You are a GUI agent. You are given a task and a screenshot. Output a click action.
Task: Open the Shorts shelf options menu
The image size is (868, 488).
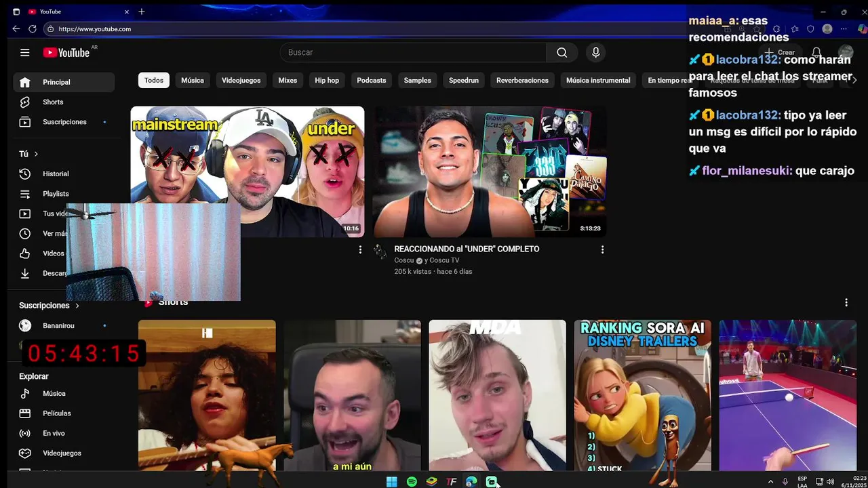tap(846, 302)
